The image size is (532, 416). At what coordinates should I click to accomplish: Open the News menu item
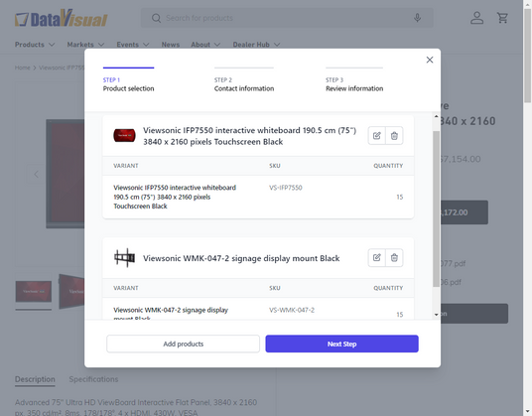pos(171,45)
